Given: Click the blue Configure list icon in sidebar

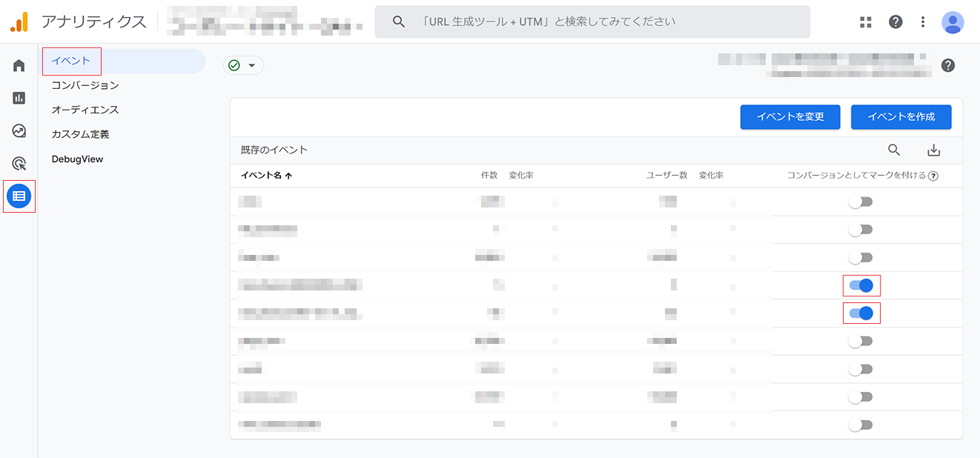Looking at the screenshot, I should click(x=19, y=196).
